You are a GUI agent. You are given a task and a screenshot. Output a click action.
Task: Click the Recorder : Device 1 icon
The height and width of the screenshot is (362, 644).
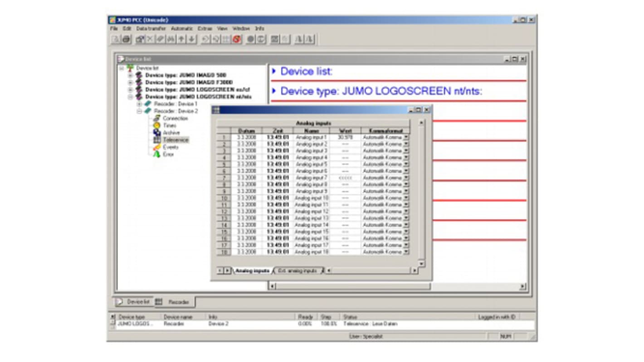tap(148, 104)
